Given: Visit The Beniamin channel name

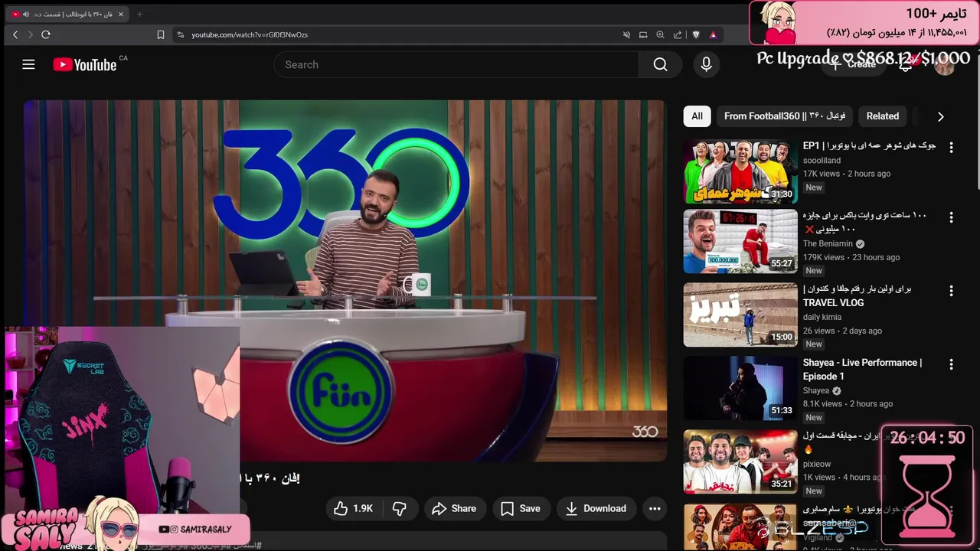Looking at the screenshot, I should pyautogui.click(x=828, y=244).
